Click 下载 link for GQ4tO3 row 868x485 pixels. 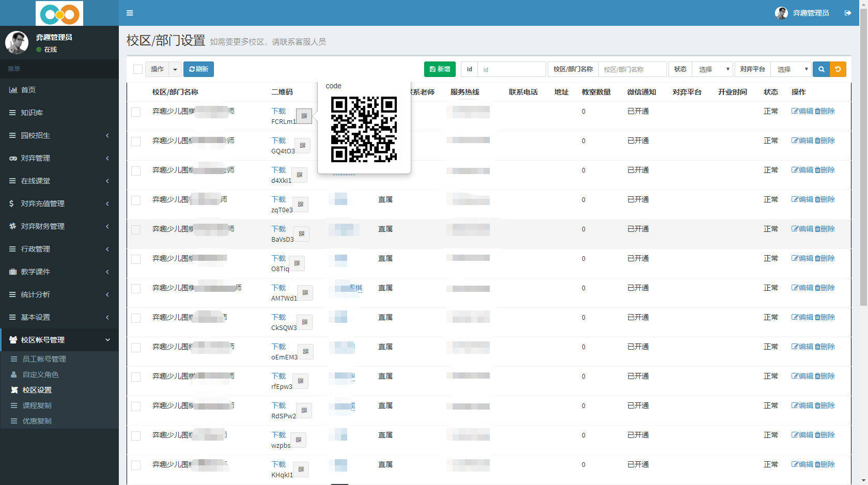click(x=278, y=140)
